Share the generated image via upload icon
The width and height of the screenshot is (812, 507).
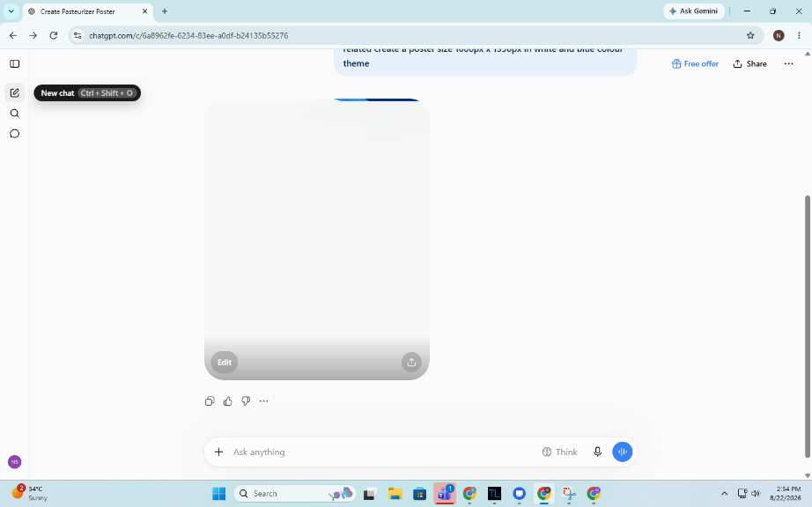411,362
